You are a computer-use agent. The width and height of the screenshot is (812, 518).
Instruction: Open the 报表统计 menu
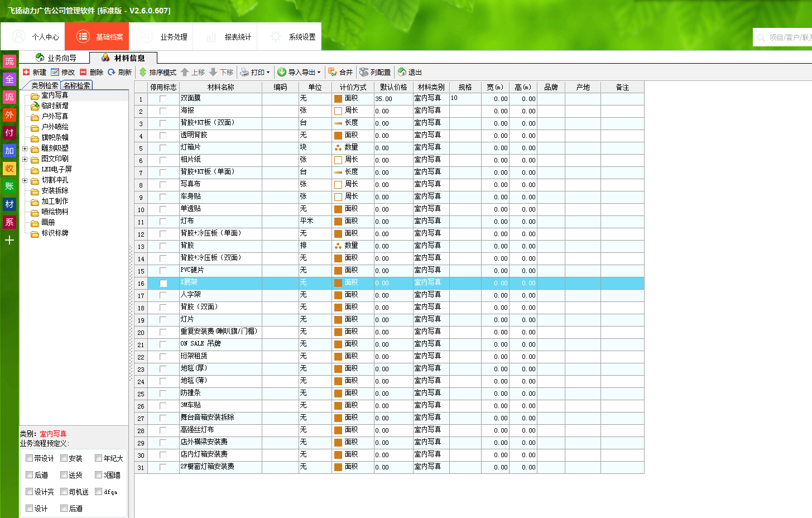click(237, 36)
